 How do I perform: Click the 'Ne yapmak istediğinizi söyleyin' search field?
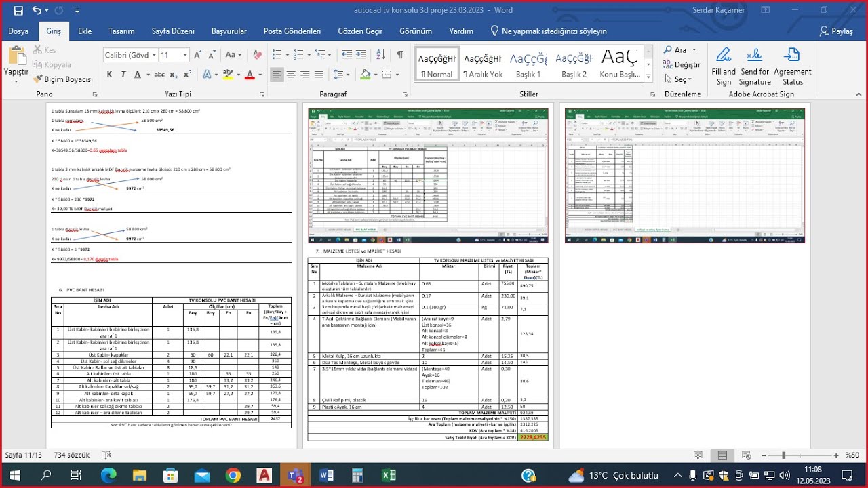[549, 31]
